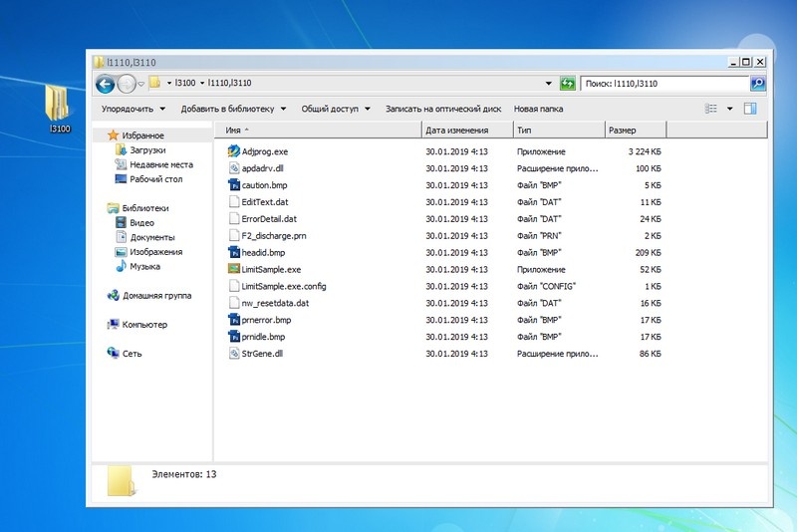This screenshot has width=797, height=532.
Task: Expand the arrow before l1110,l3110 breadcrumb
Action: 202,83
